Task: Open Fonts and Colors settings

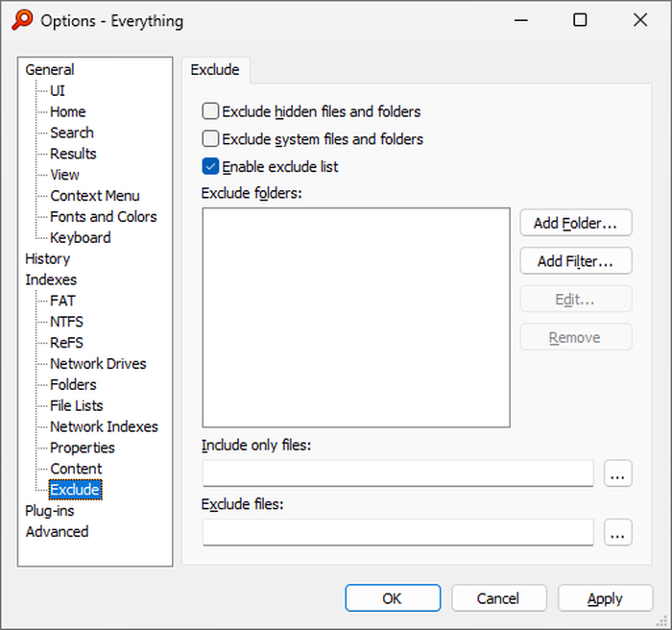Action: (x=104, y=217)
